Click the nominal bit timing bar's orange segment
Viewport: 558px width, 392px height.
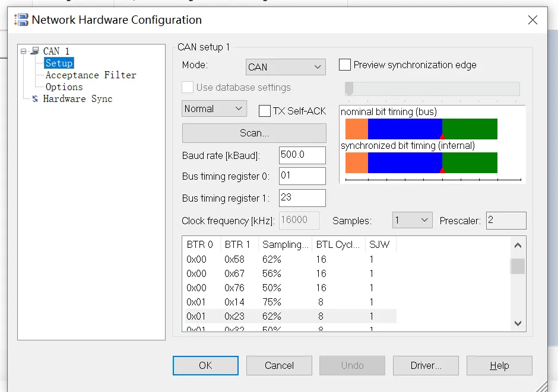coord(357,129)
